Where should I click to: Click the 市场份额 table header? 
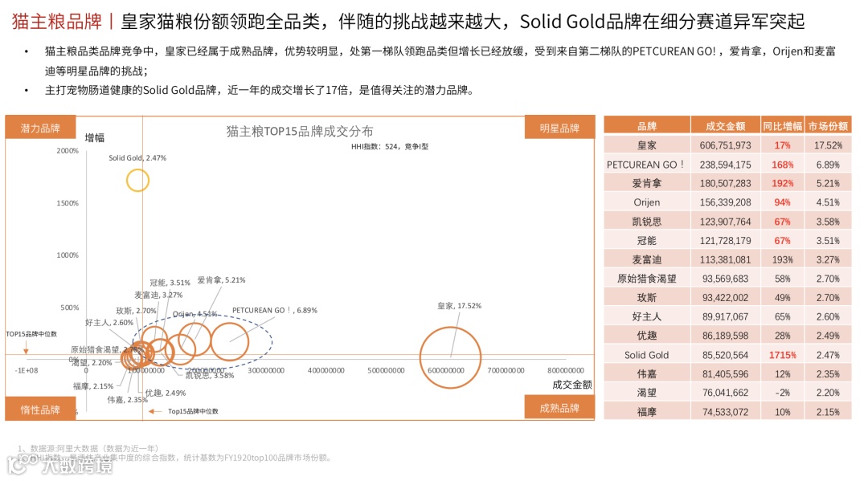(x=828, y=125)
